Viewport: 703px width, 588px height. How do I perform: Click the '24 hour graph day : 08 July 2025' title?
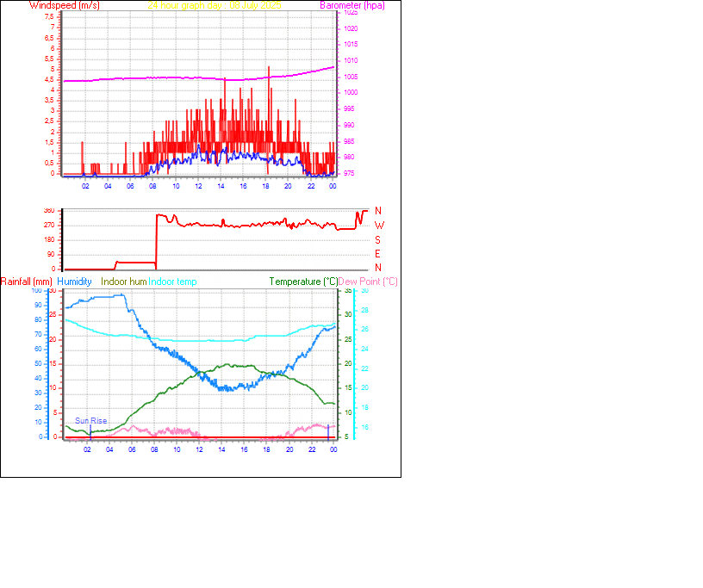[215, 5]
